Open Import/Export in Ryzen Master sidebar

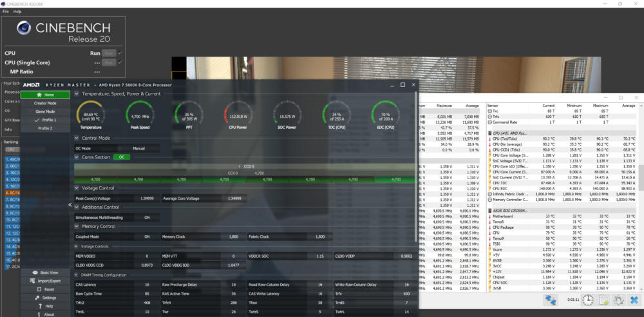tap(45, 281)
